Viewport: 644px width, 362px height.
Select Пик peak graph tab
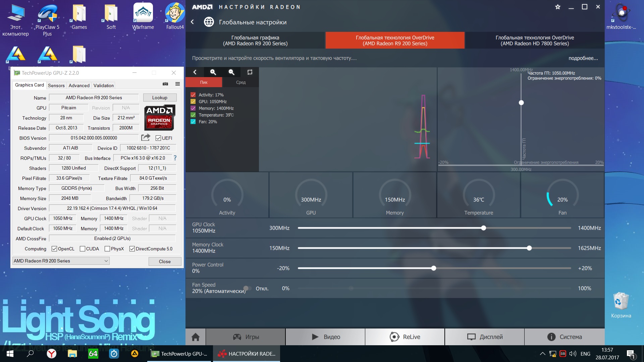click(x=204, y=82)
